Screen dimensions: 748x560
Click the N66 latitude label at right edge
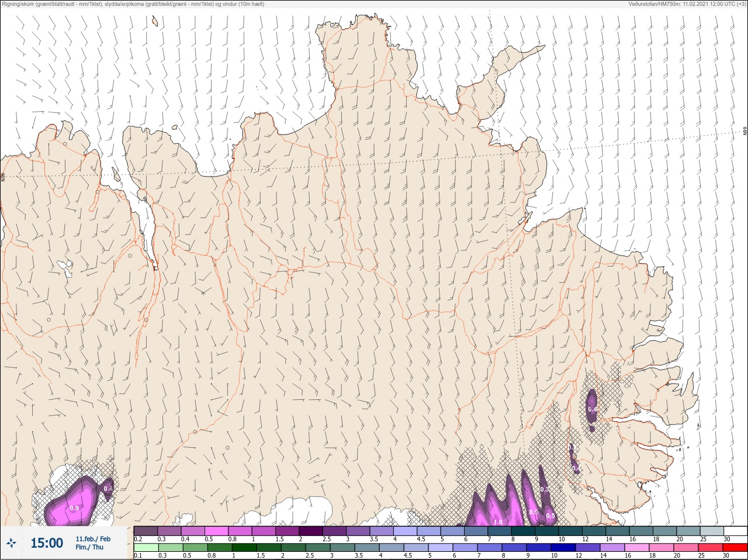tap(745, 131)
